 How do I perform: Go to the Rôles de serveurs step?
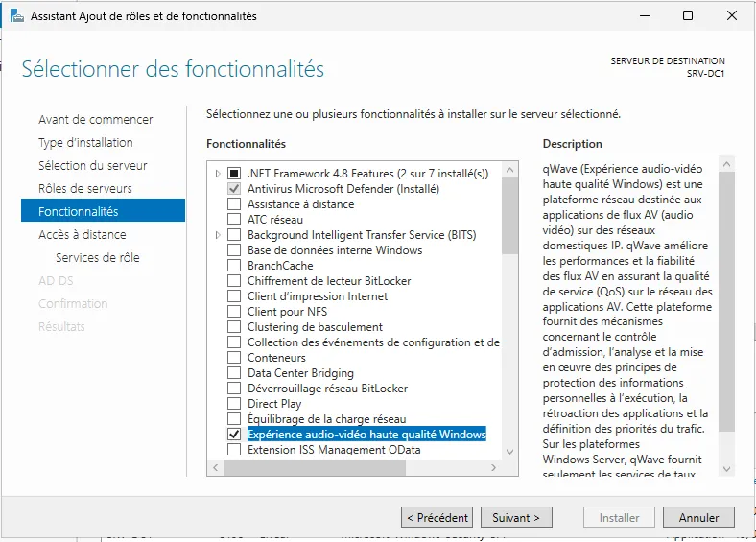click(85, 188)
